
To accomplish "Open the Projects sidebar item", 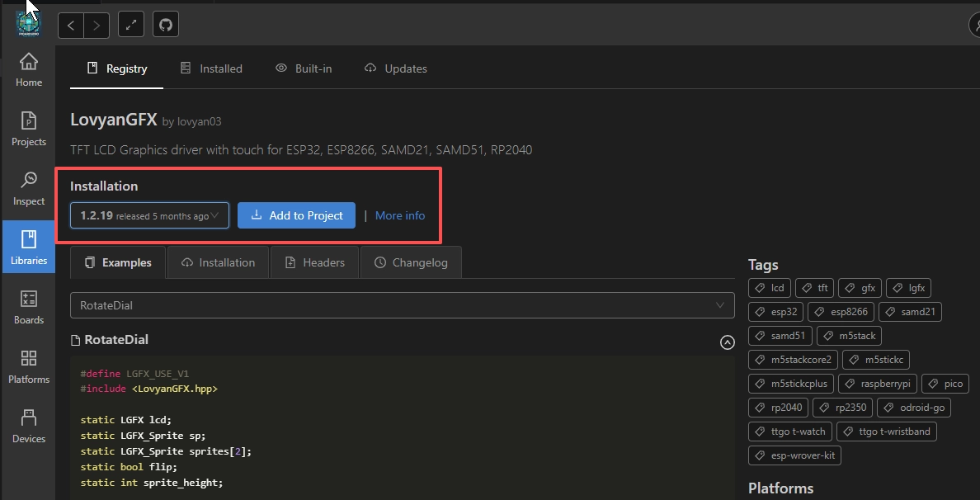I will [x=29, y=130].
